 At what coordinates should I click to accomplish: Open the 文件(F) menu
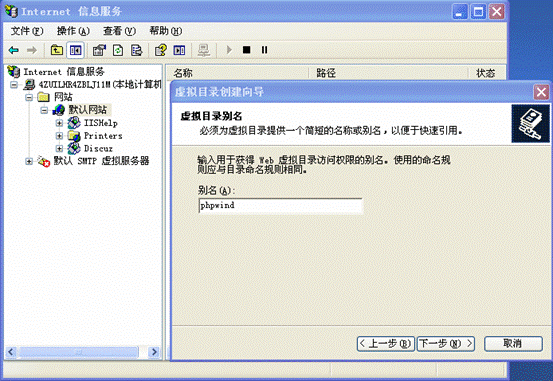pyautogui.click(x=27, y=31)
